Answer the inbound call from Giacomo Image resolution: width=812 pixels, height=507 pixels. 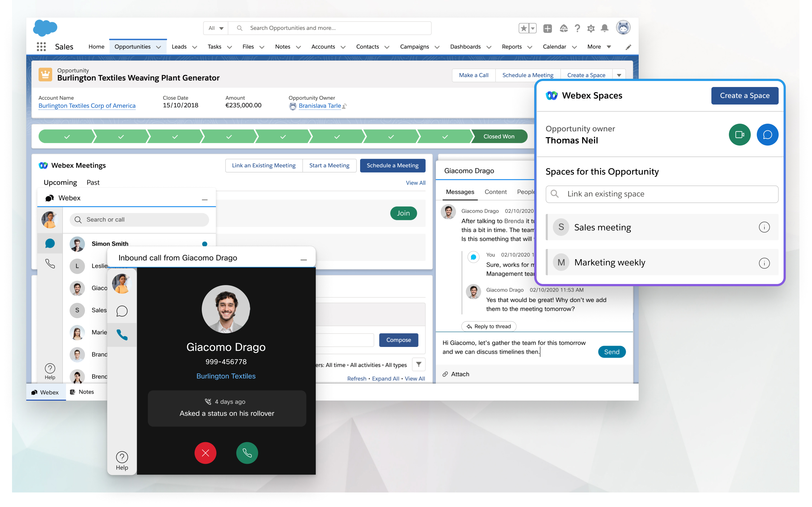click(x=247, y=453)
